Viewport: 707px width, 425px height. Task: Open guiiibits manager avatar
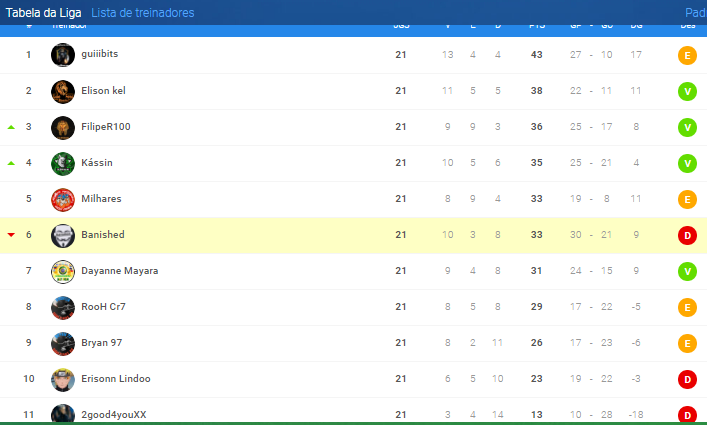coord(63,55)
